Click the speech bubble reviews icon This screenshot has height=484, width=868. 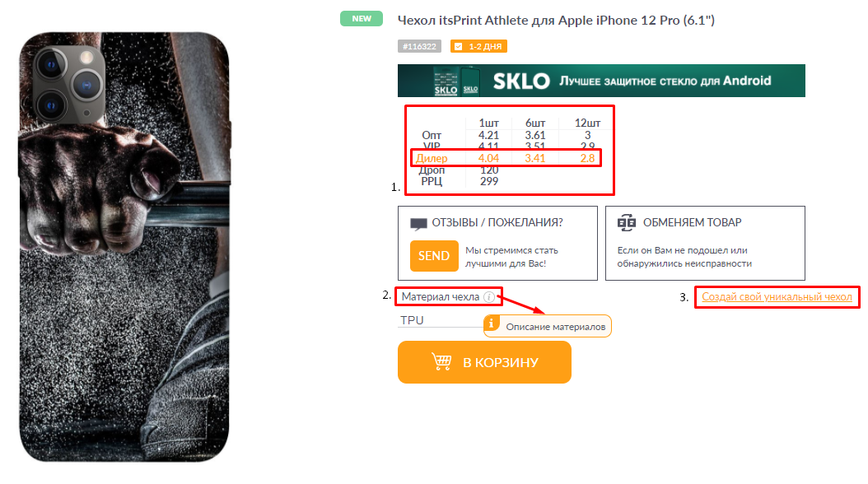coord(418,223)
